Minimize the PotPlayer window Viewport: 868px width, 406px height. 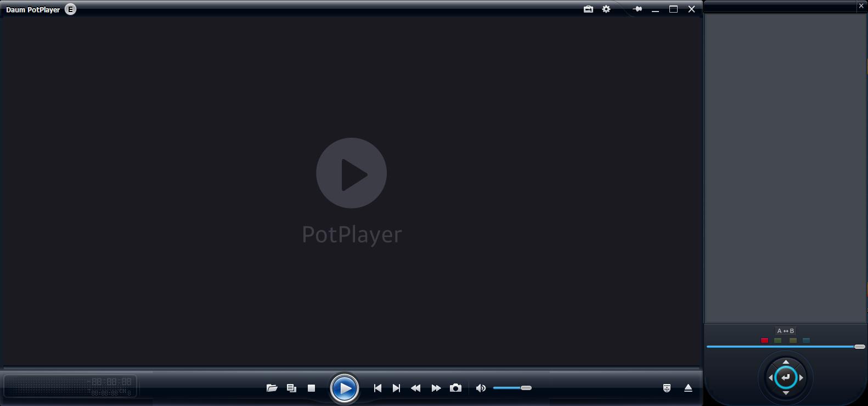pyautogui.click(x=655, y=9)
